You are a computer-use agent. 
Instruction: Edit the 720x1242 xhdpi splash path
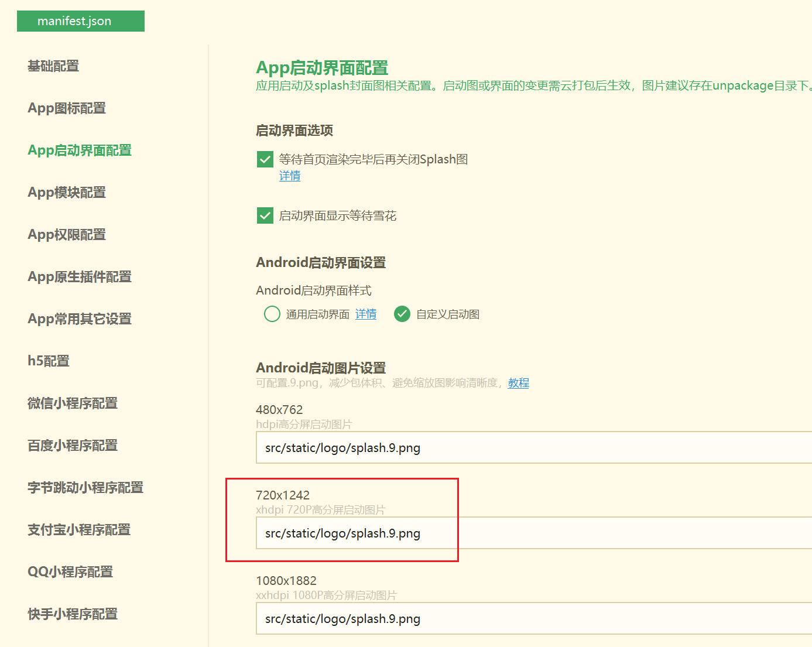(357, 533)
